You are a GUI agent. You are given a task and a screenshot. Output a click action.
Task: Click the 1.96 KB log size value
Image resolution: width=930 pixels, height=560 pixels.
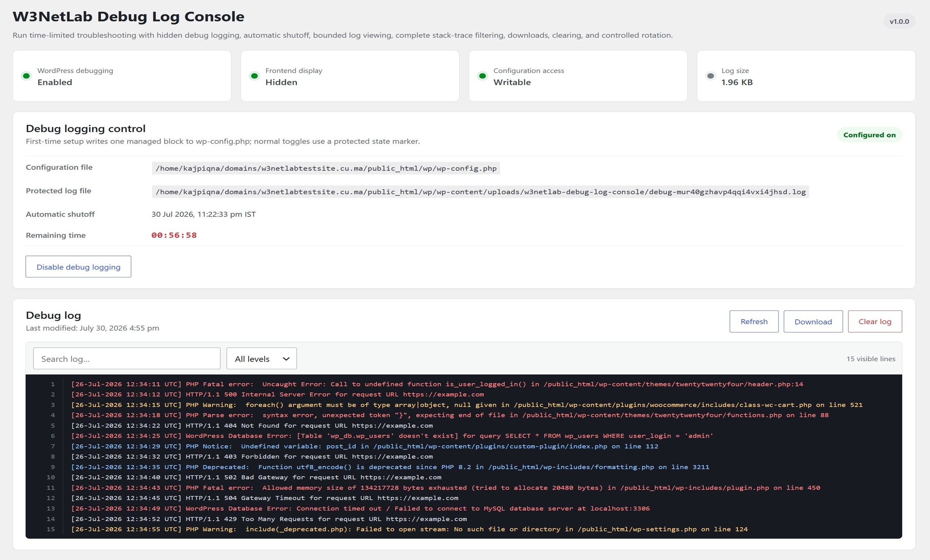(x=737, y=82)
